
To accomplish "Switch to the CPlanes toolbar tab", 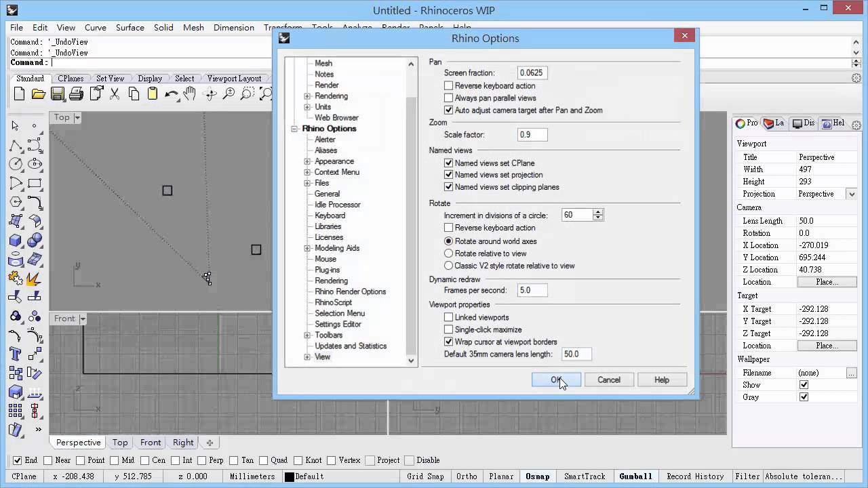I will [x=71, y=79].
